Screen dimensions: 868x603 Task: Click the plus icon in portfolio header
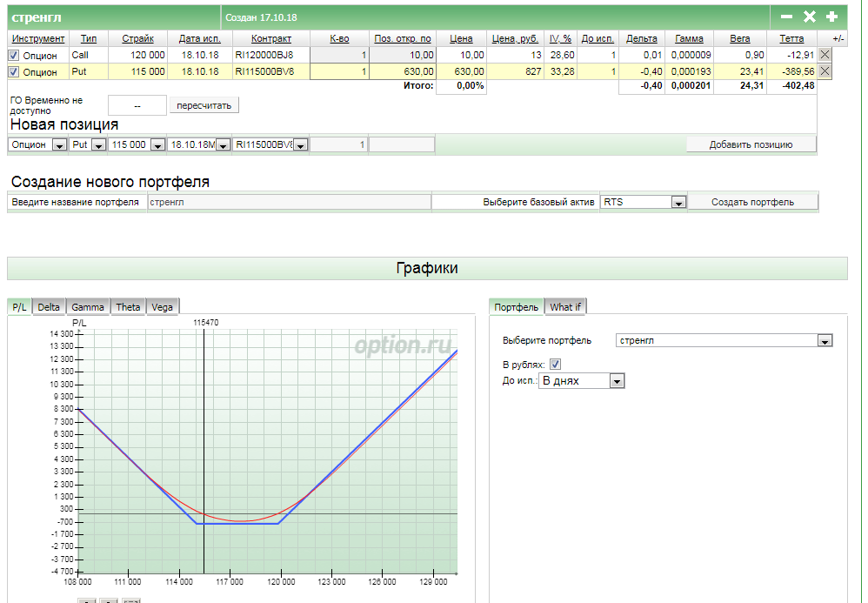click(x=831, y=17)
